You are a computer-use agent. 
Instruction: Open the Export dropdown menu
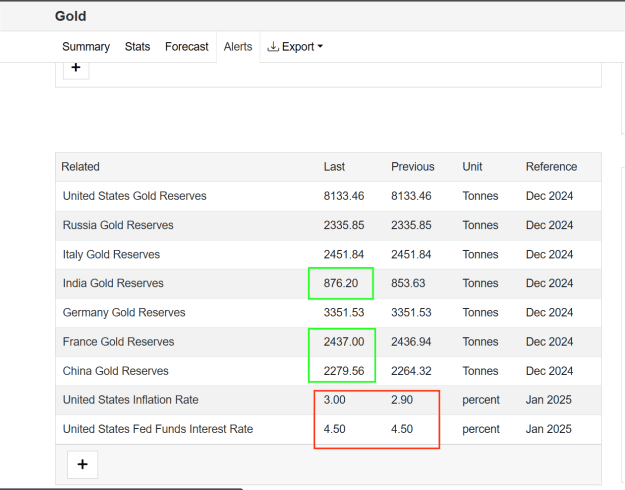click(295, 47)
